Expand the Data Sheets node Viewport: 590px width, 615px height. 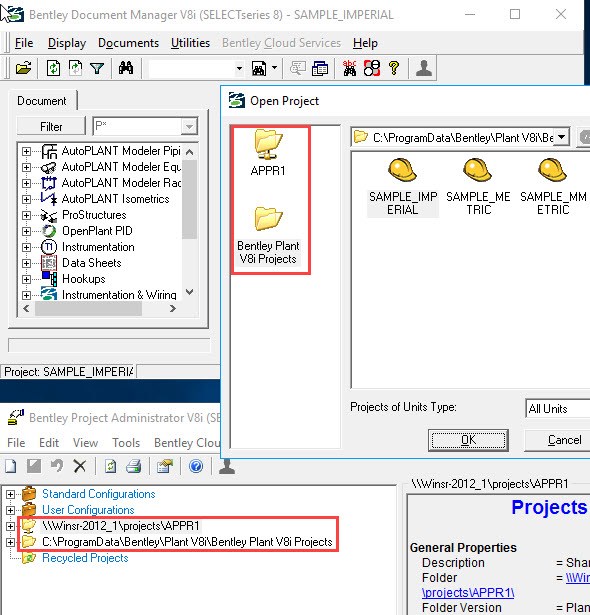(x=26, y=263)
